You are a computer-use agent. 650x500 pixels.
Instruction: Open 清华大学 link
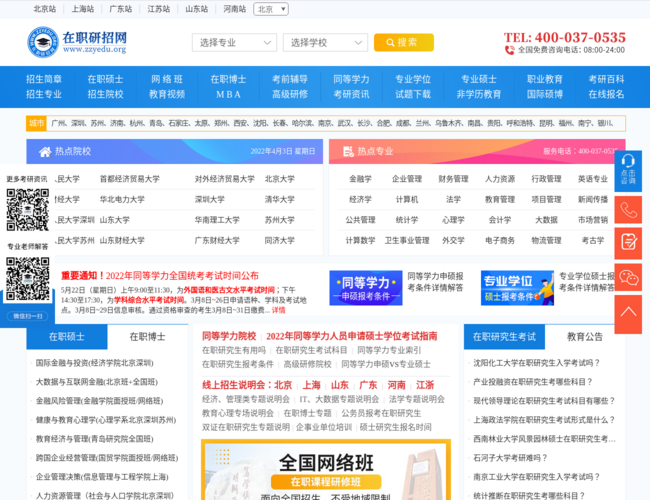pos(280,199)
